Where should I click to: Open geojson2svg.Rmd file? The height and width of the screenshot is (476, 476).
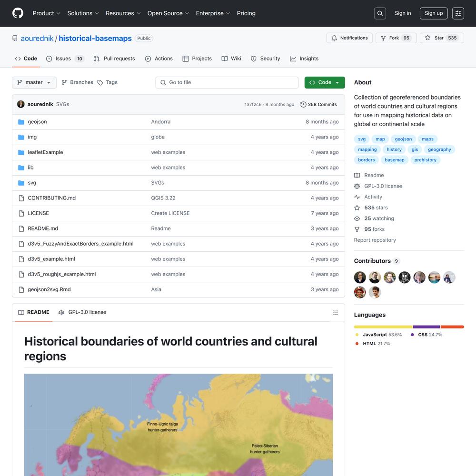pyautogui.click(x=49, y=289)
